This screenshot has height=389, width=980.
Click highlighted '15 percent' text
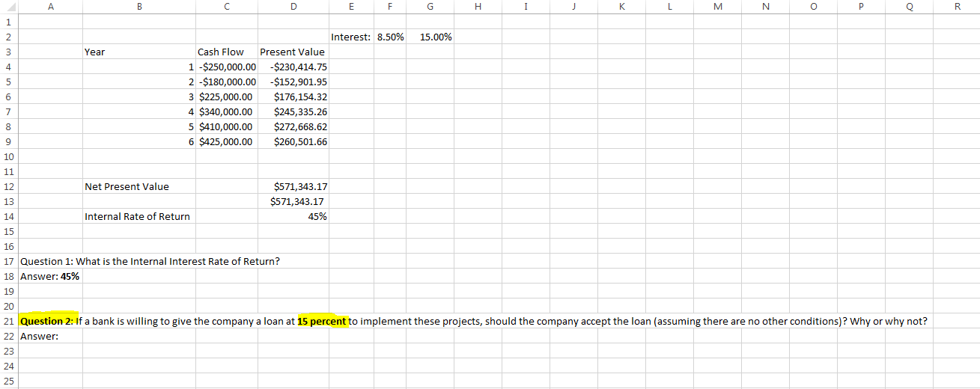[323, 321]
